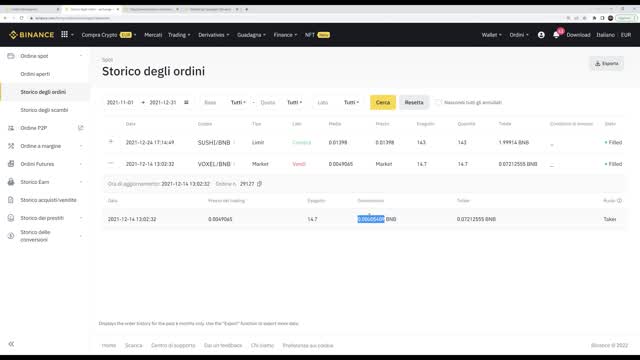The height and width of the screenshot is (360, 640).
Task: Expand the SUSHI/BNB order row
Action: 111,142
